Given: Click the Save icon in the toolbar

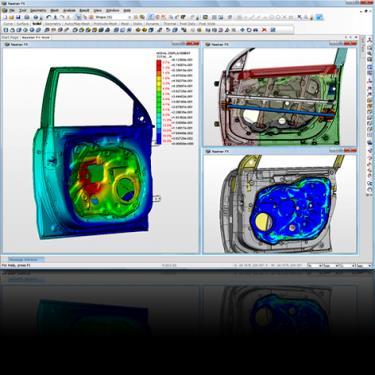Looking at the screenshot, I should point(19,17).
